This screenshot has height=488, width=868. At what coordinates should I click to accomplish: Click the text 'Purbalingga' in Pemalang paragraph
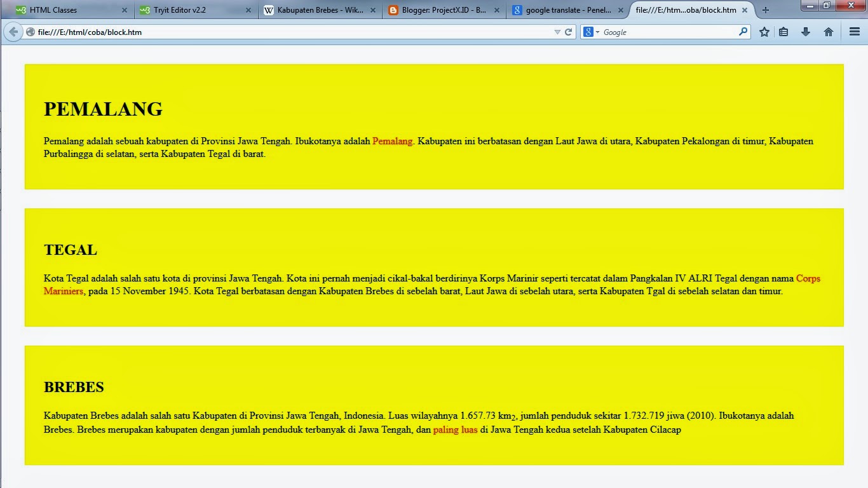(69, 154)
